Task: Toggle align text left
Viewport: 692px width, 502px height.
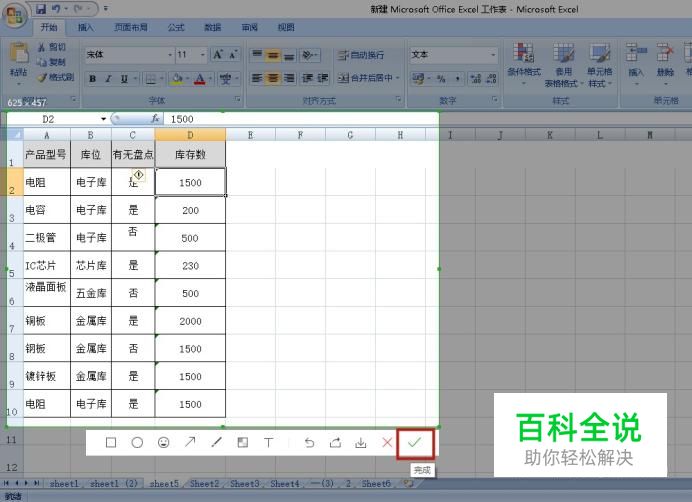Action: coord(257,78)
